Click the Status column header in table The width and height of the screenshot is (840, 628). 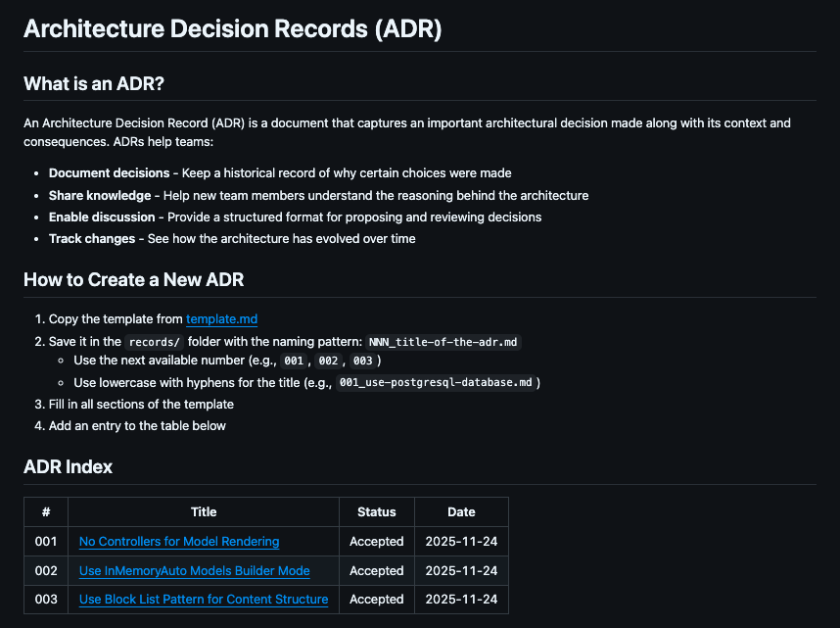(377, 512)
